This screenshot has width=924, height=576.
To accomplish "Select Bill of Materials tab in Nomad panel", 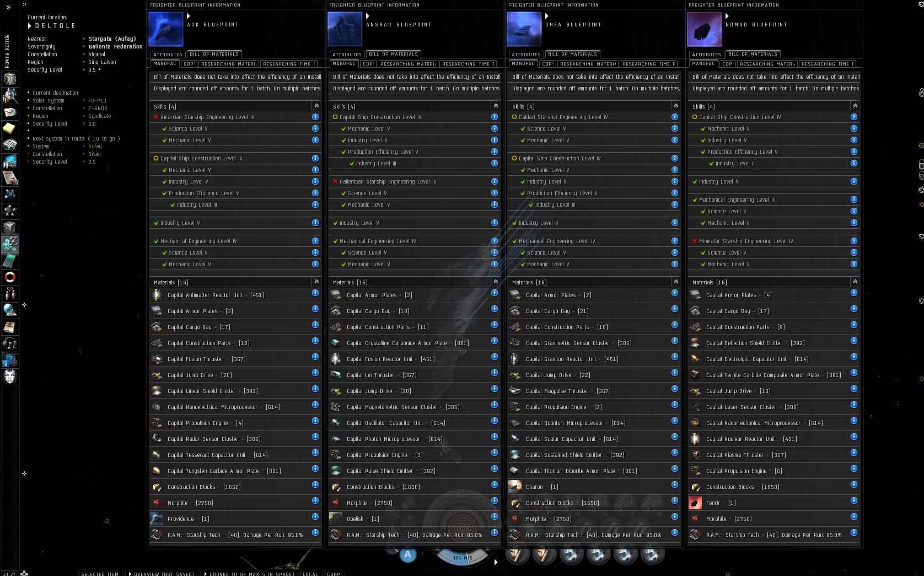I will [752, 54].
